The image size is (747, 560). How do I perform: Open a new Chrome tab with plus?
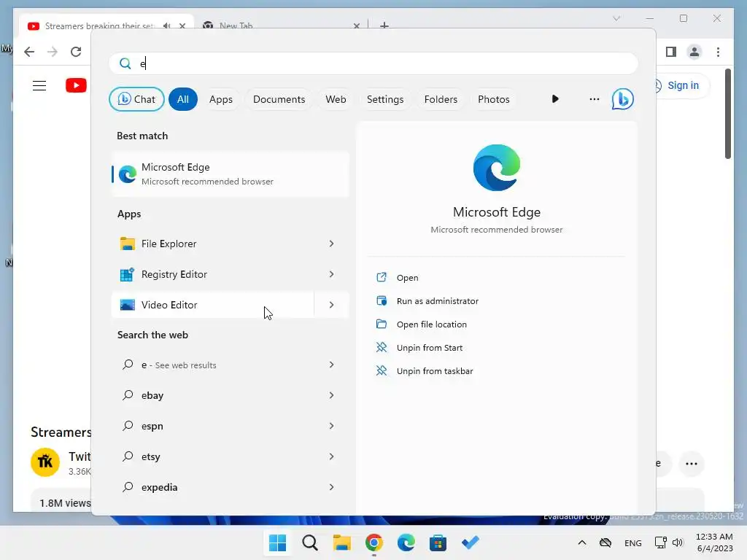tap(384, 26)
